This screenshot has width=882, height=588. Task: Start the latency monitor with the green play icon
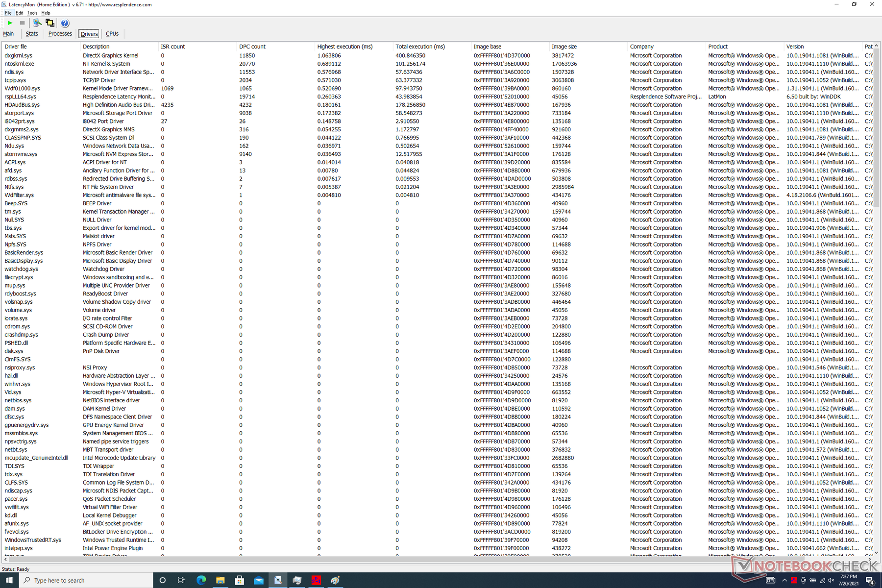(10, 23)
